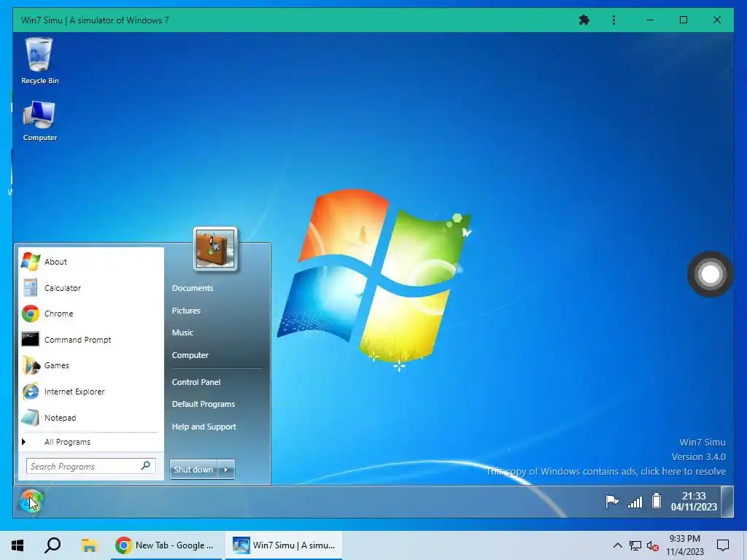Open Help and Support from Start menu

point(204,427)
